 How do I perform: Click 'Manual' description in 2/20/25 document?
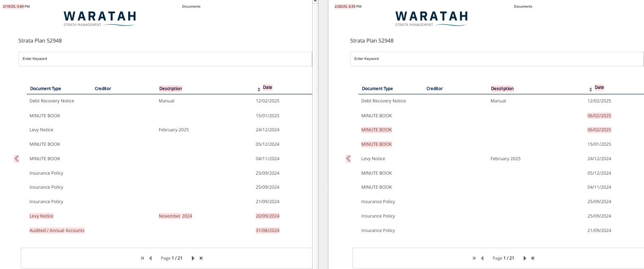498,101
